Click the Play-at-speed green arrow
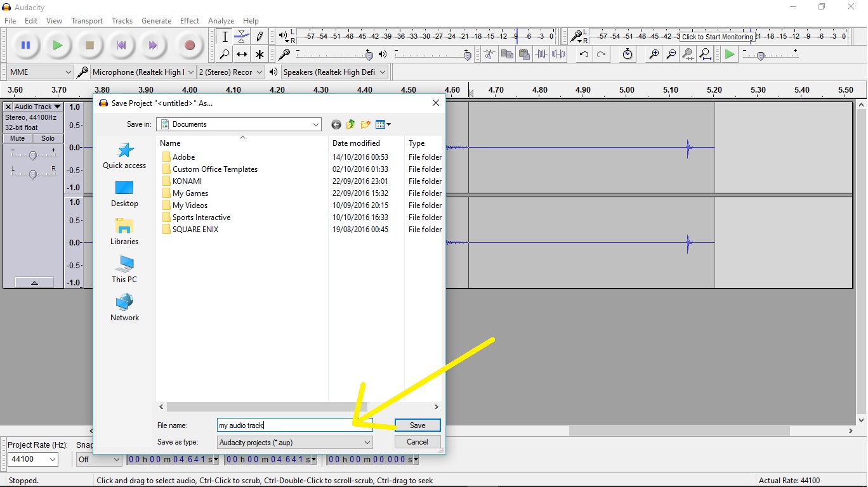Screen dimensions: 868x487 tap(730, 55)
